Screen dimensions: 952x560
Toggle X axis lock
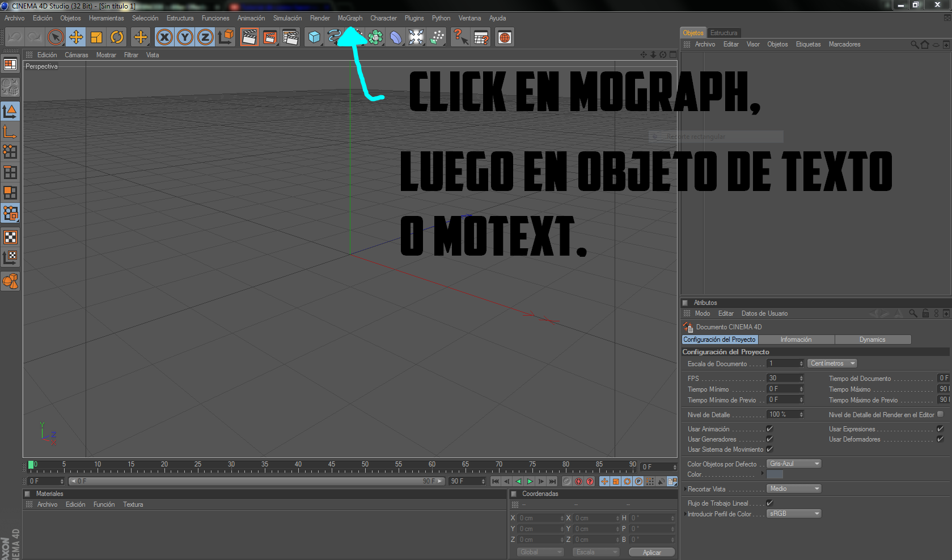point(164,37)
